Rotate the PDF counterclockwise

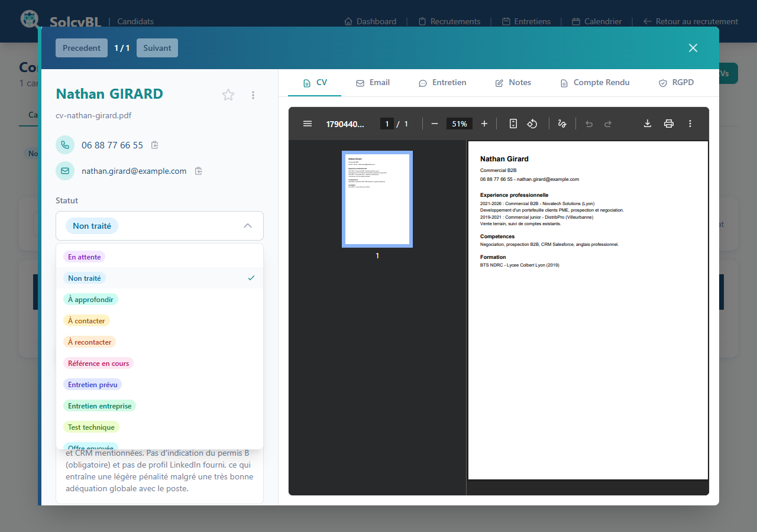pos(532,124)
